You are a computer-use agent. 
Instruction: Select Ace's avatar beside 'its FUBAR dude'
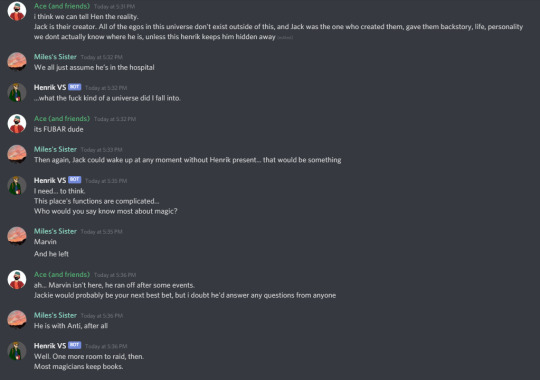tap(17, 123)
